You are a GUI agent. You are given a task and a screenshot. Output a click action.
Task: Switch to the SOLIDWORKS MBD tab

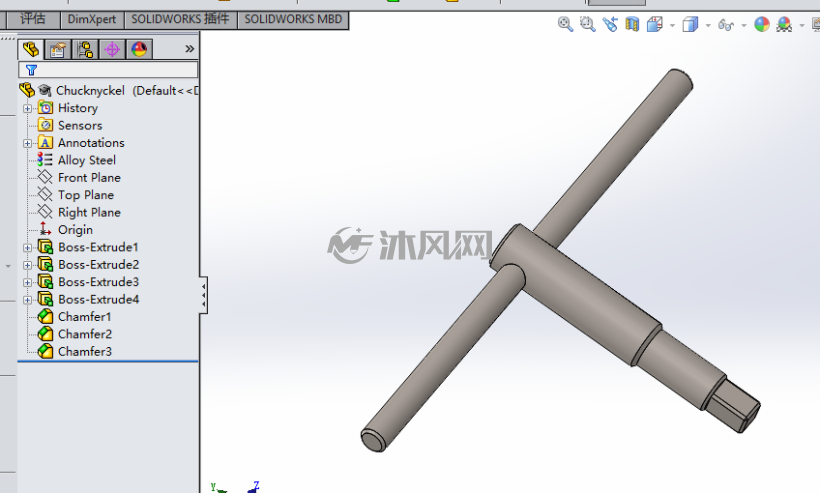coord(293,19)
